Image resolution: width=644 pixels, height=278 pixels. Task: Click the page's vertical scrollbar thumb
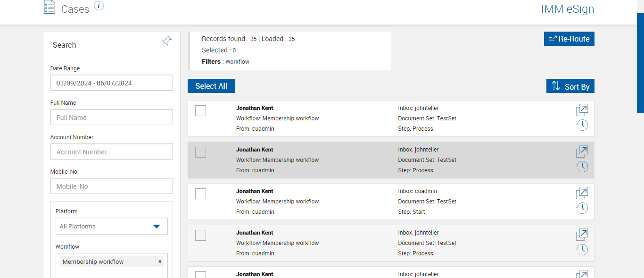640,63
